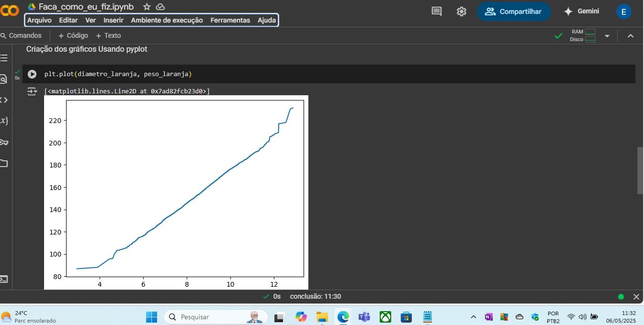Screen dimensions: 644x325
Task: Click the Colab CO logo
Action: [x=10, y=11]
